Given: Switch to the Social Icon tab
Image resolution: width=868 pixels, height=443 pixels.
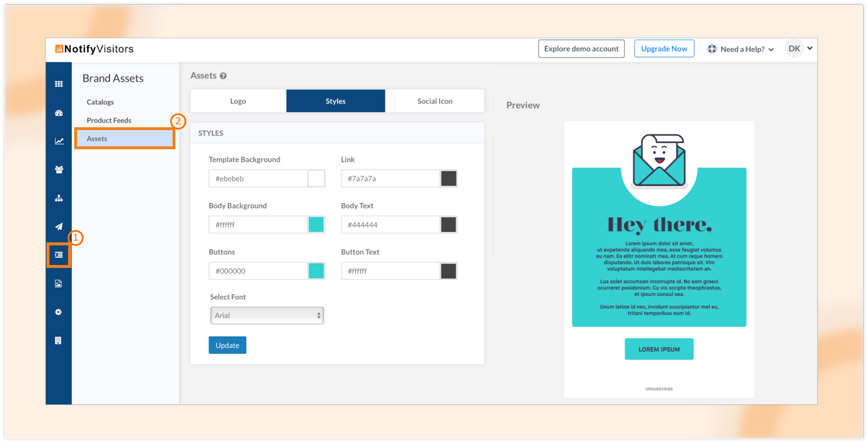Looking at the screenshot, I should pos(435,101).
